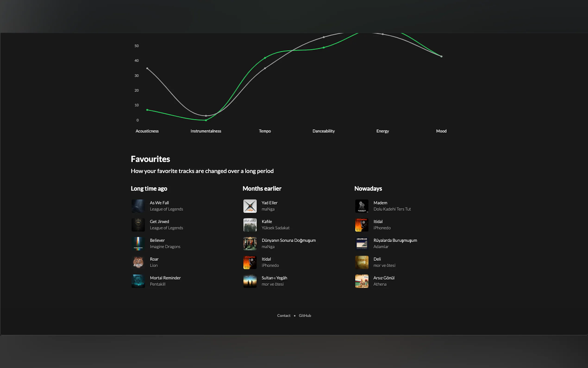Click the Roar lion album cover
This screenshot has width=588, height=368.
tap(138, 262)
